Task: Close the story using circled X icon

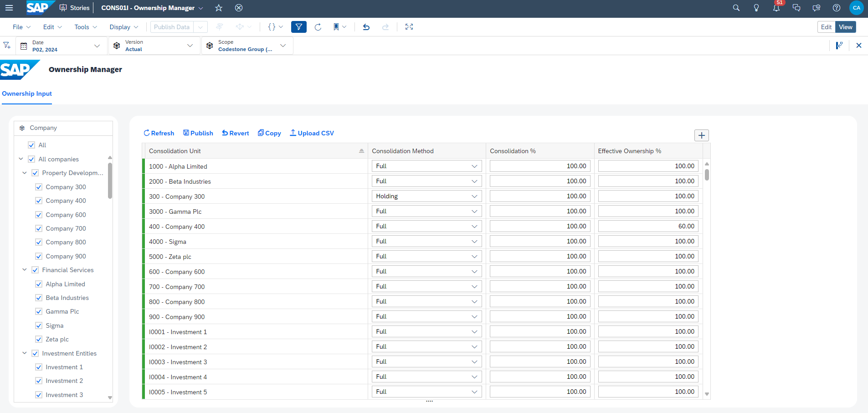Action: [x=239, y=8]
